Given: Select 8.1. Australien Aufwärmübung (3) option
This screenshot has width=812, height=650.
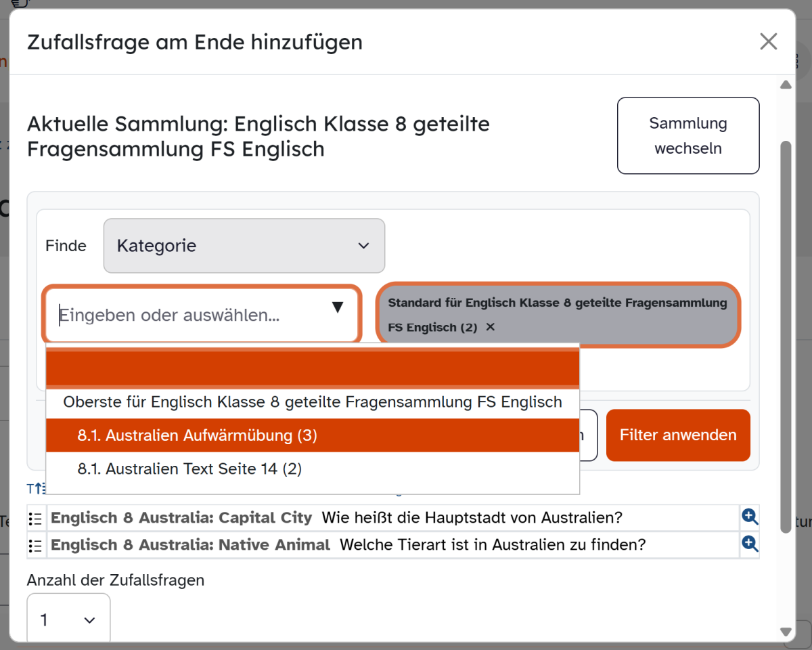Looking at the screenshot, I should (x=197, y=435).
